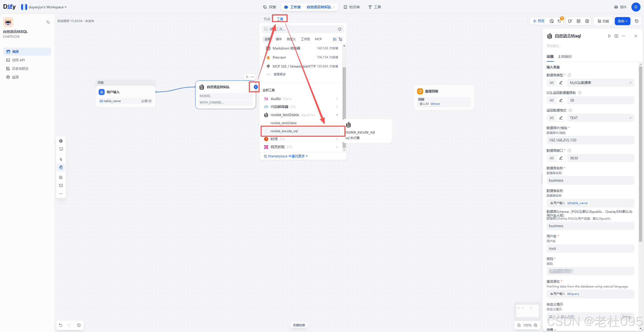Viewport: 644px width, 332px height.
Task: Click the blue plus handle on the 自然语言转SQL node
Action: (256, 87)
